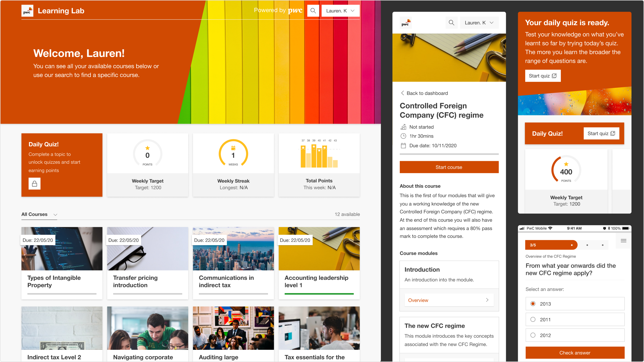The width and height of the screenshot is (644, 362).
Task: Open the Lauren. K dropdown in the desktop header
Action: coord(340,11)
